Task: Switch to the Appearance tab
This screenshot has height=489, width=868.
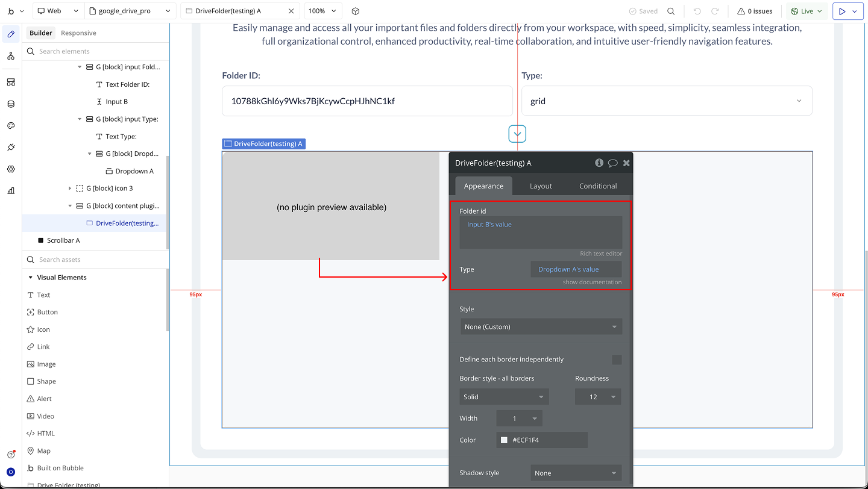Action: pyautogui.click(x=483, y=186)
